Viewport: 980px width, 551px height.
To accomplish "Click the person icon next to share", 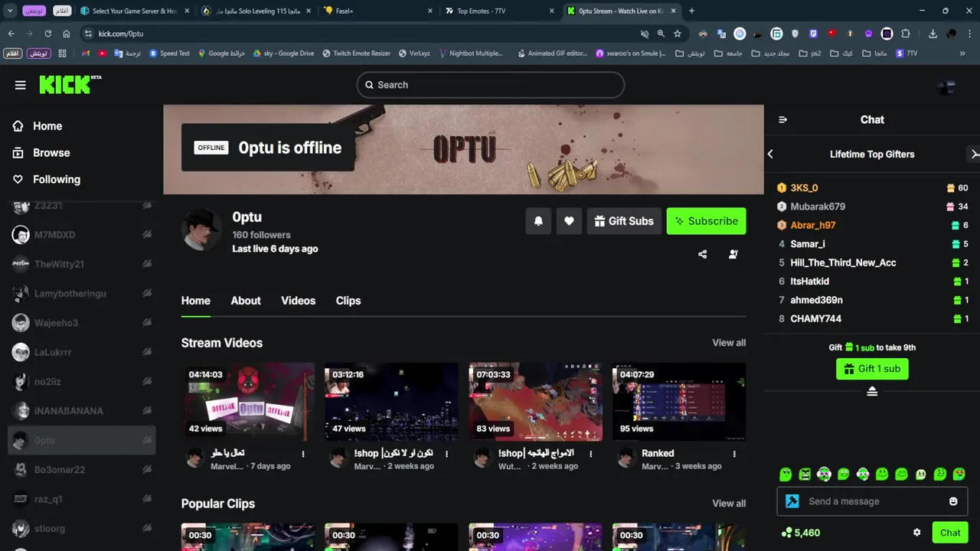I will tap(733, 254).
